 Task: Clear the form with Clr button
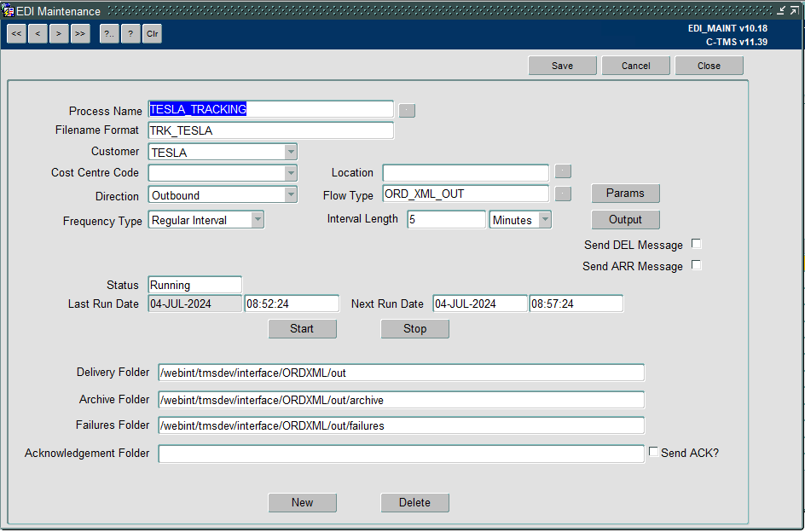coord(152,34)
